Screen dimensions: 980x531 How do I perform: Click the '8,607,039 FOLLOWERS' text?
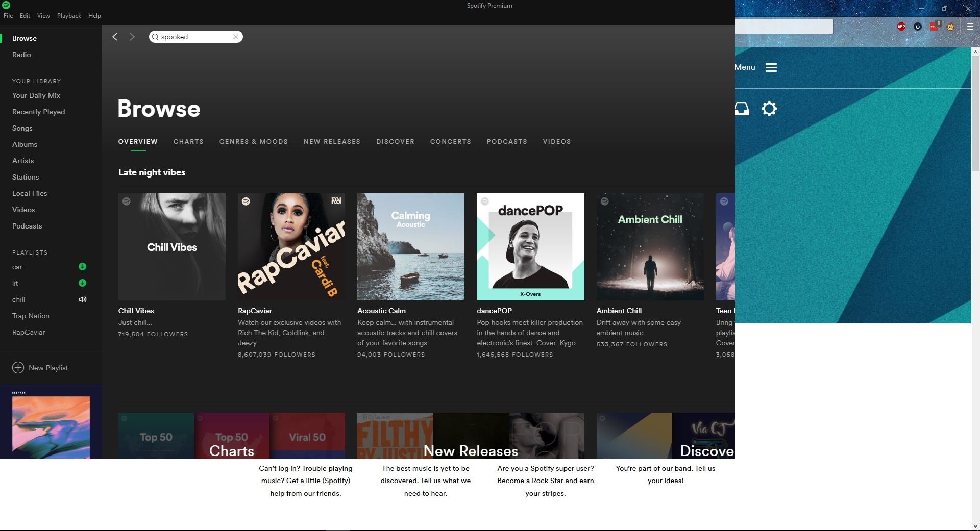(277, 355)
